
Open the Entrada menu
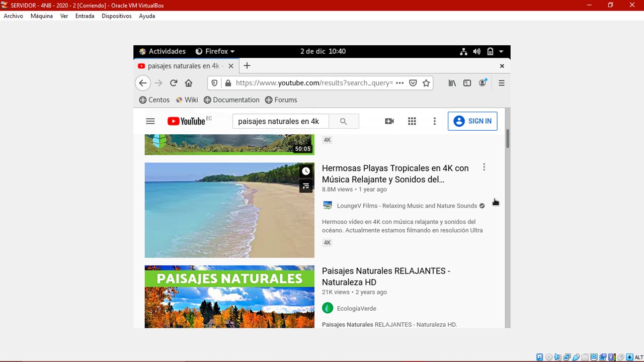[85, 16]
